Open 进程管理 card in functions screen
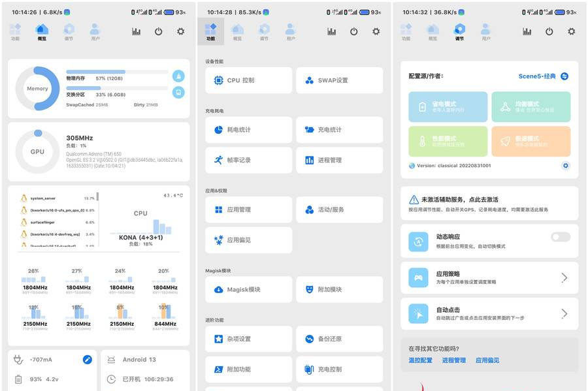Viewport: 588px width, 391px height. click(339, 160)
